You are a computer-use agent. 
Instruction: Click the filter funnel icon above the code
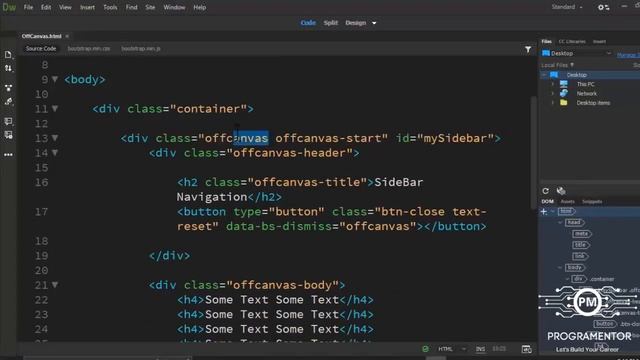click(x=528, y=49)
